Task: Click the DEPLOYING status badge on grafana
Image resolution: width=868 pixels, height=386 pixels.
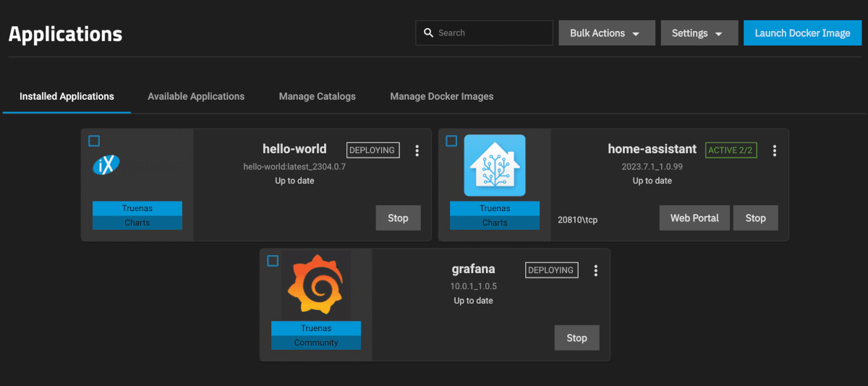Action: pyautogui.click(x=551, y=270)
